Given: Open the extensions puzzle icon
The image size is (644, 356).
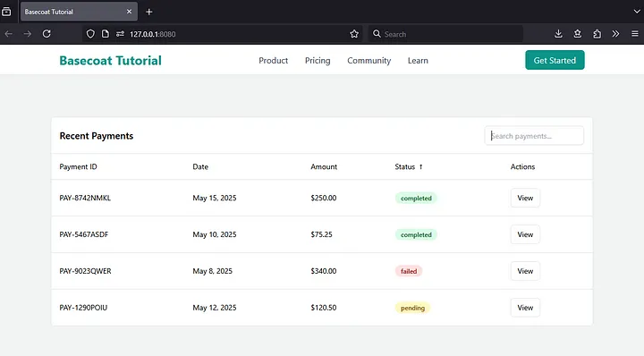Looking at the screenshot, I should [x=597, y=34].
